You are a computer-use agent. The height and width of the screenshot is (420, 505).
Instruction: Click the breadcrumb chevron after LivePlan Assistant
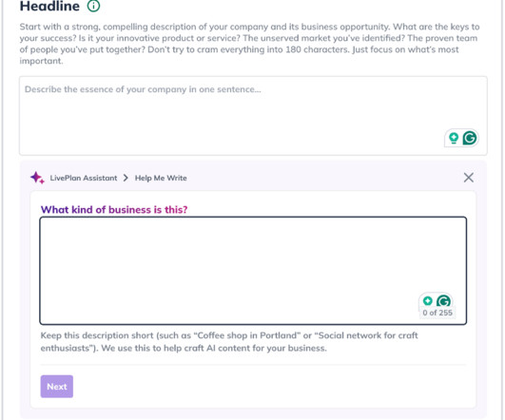click(x=126, y=178)
